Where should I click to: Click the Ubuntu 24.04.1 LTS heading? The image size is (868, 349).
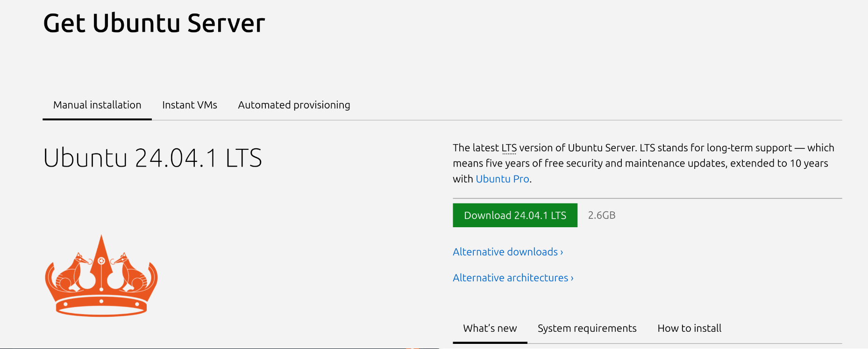coord(153,158)
